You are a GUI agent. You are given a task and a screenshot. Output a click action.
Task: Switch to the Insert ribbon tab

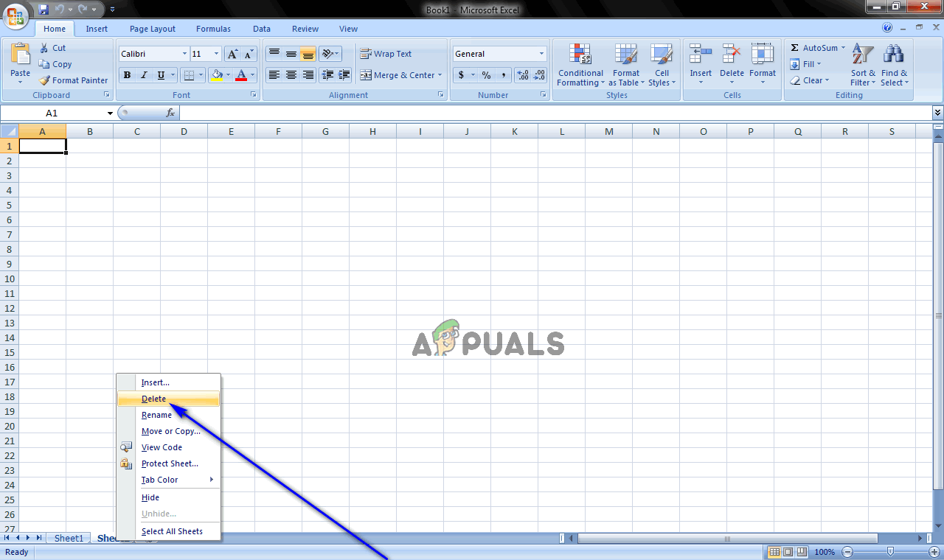point(97,29)
